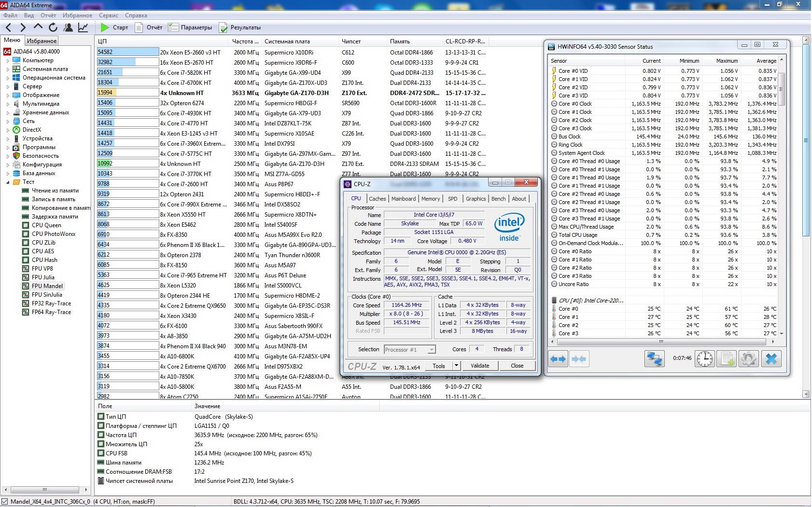The width and height of the screenshot is (812, 507).
Task: Open the graph chart icon in AIDA64 toolbar
Action: coord(83,27)
